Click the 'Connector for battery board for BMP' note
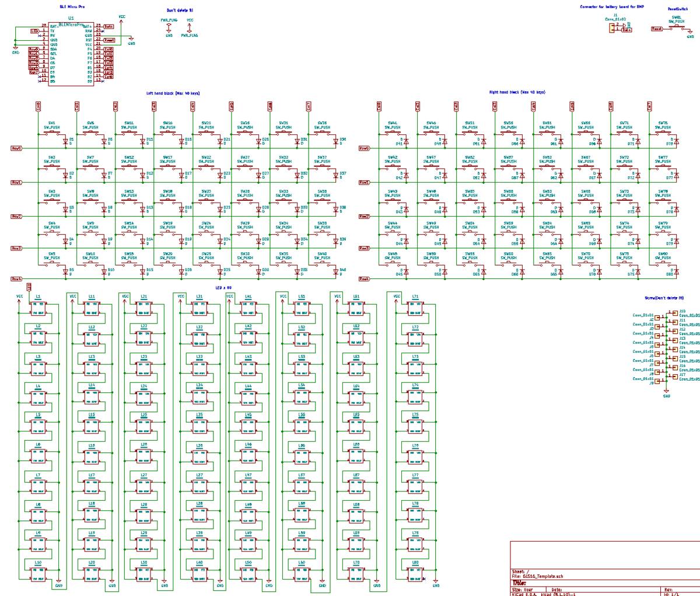The width and height of the screenshot is (700, 596). click(612, 6)
